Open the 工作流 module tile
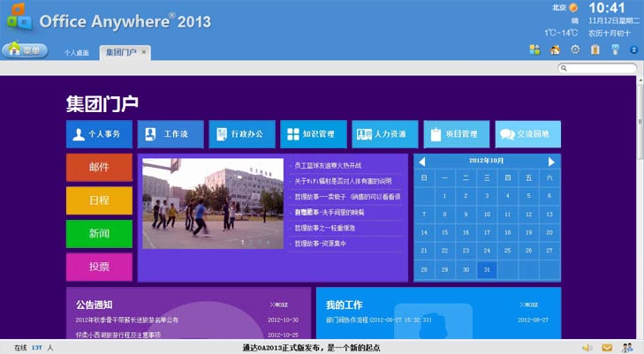The height and width of the screenshot is (354, 644). pyautogui.click(x=170, y=134)
